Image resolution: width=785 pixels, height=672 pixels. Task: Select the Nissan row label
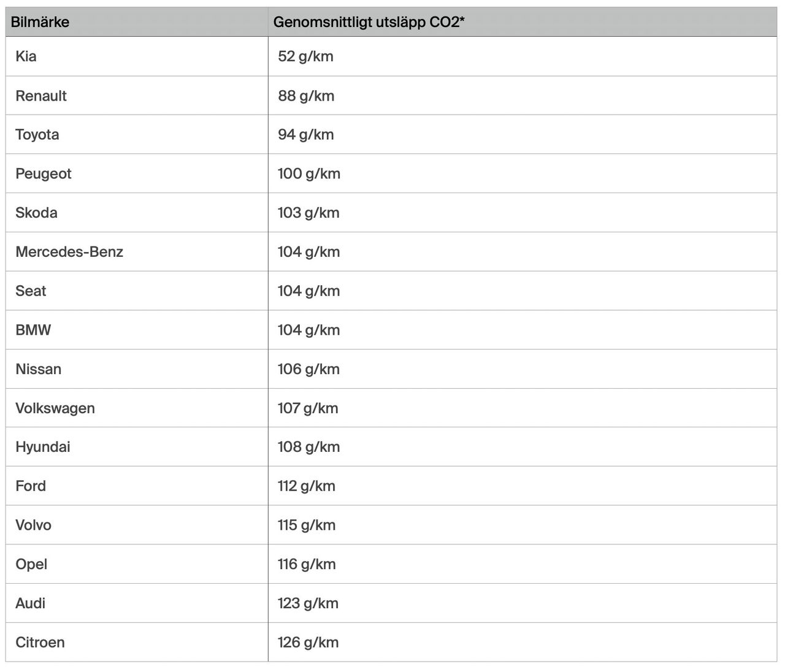(38, 369)
